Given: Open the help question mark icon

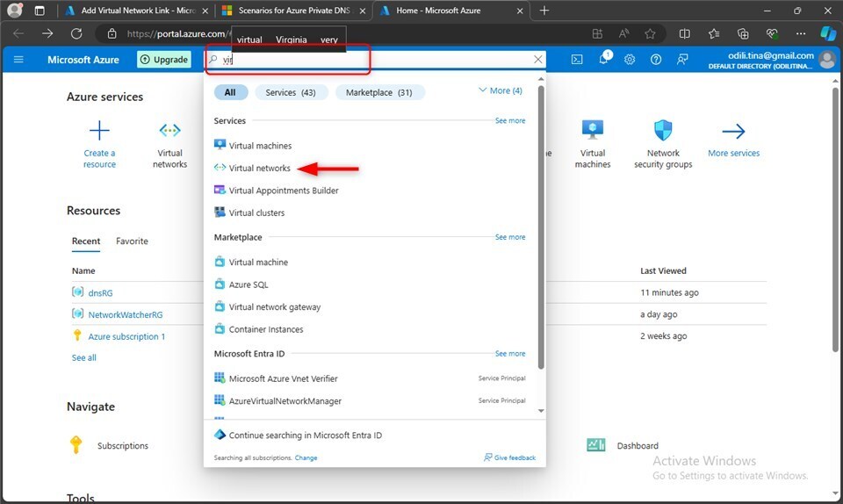Looking at the screenshot, I should click(656, 59).
